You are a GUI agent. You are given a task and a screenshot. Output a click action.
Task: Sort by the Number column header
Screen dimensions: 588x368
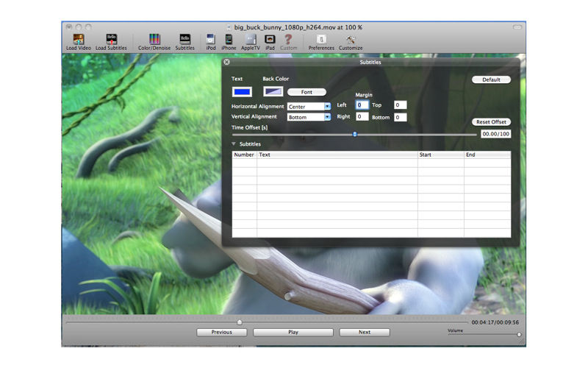coord(244,155)
